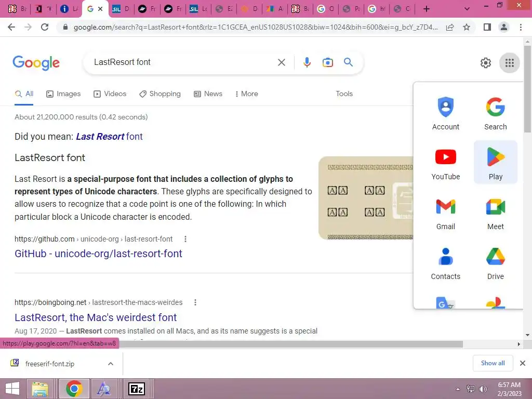Open File Explorer from the taskbar
532x399 pixels.
[40, 389]
